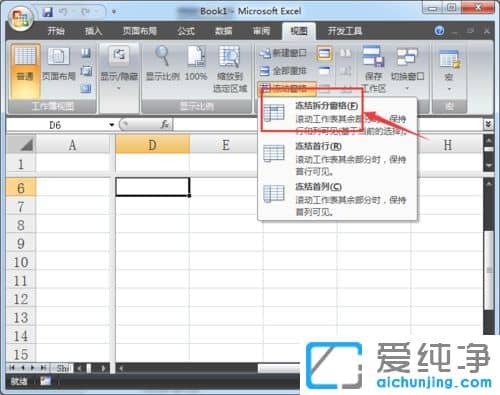Click the full screen small icon
This screenshot has height=395, width=500.
coord(86,88)
